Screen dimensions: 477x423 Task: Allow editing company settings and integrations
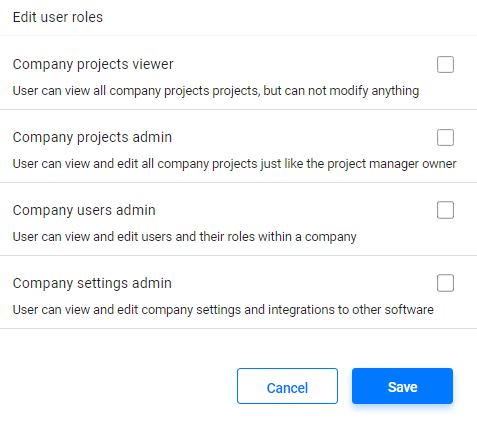click(445, 283)
